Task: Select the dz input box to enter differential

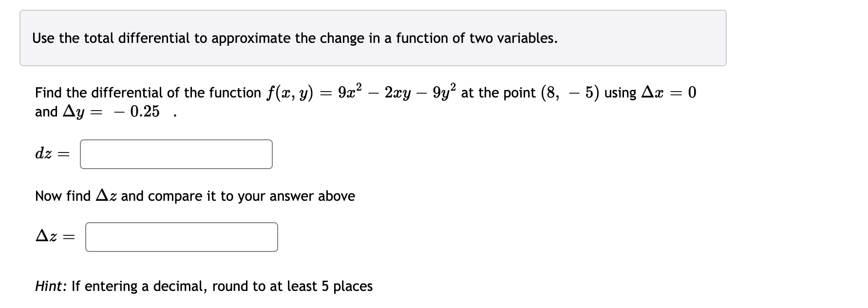Action: (175, 154)
